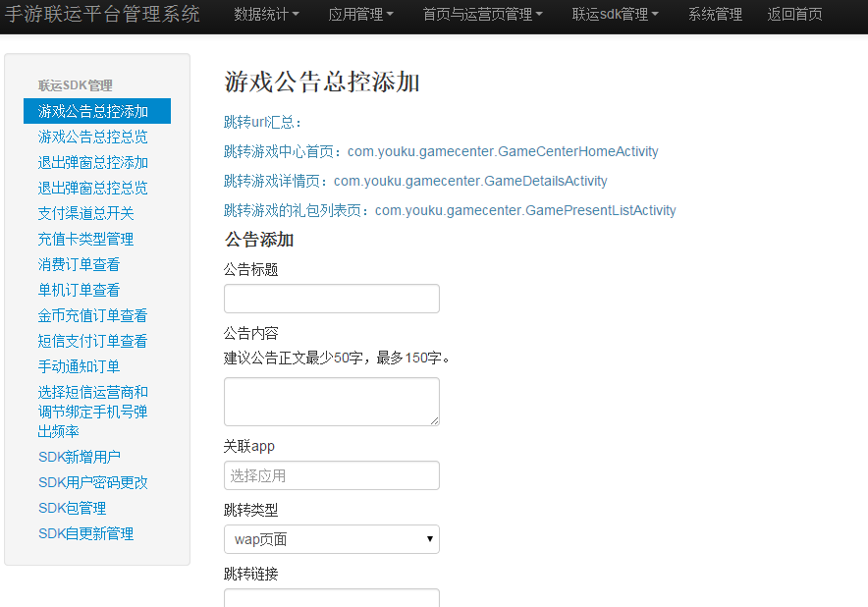The height and width of the screenshot is (607, 868).
Task: Go to 系统管理 in the navbar
Action: point(715,14)
